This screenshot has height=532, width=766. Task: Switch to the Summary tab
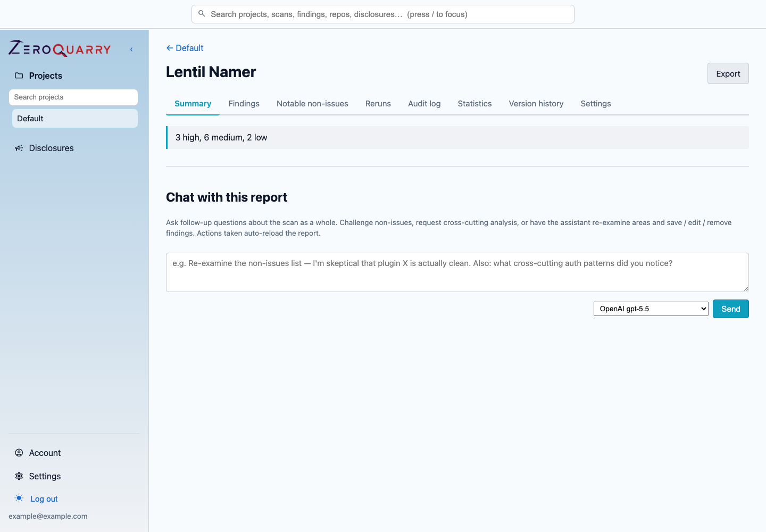pyautogui.click(x=193, y=104)
